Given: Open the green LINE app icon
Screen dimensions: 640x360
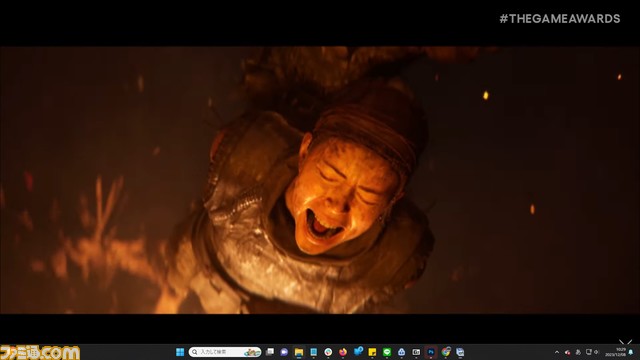Looking at the screenshot, I should 387,352.
